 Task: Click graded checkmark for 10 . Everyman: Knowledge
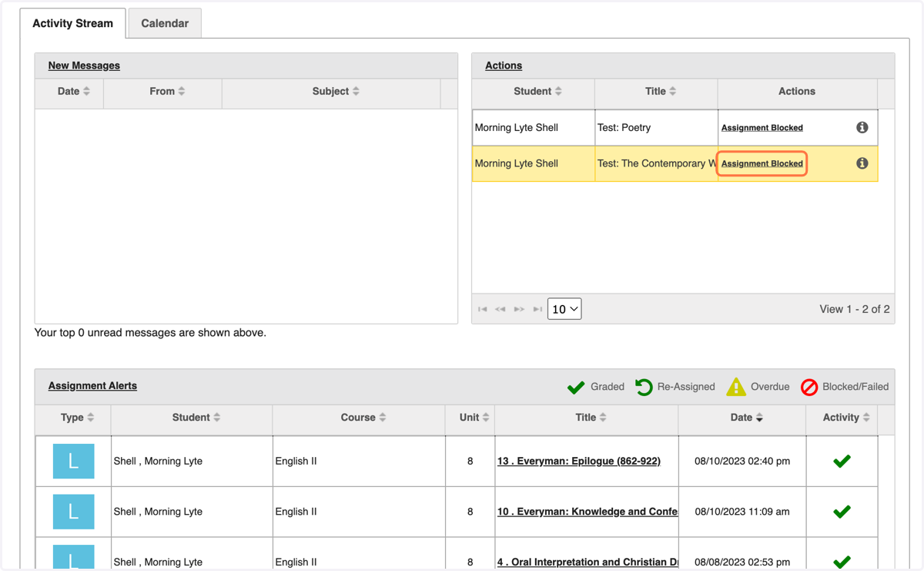click(x=842, y=512)
